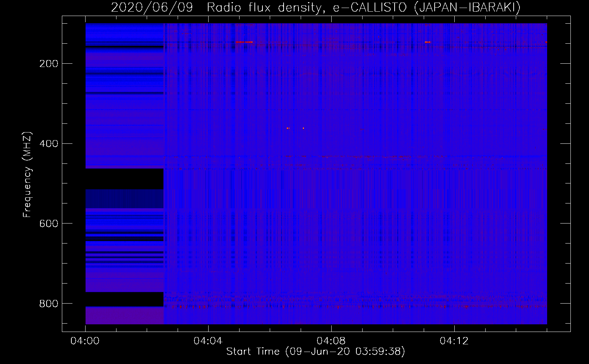Click the "Start Time (09-Jun-20 03:59:38)" label
The height and width of the screenshot is (364, 589).
pyautogui.click(x=316, y=352)
